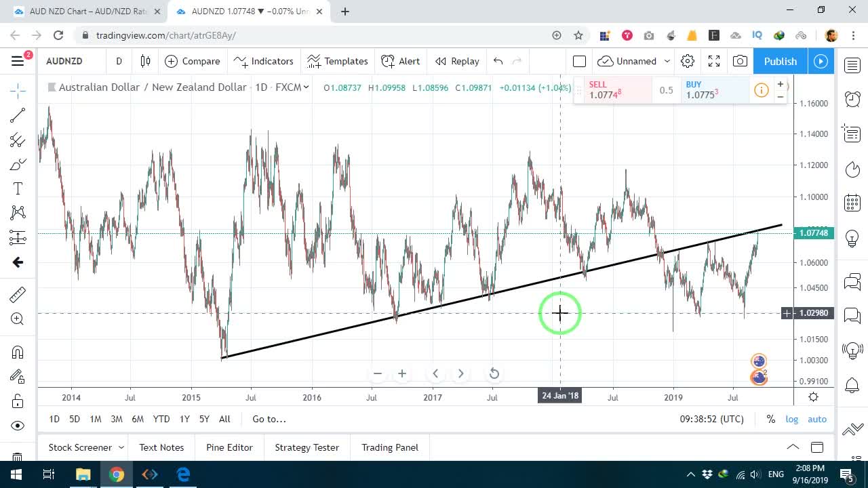Select the ruler measure tool

(x=18, y=294)
